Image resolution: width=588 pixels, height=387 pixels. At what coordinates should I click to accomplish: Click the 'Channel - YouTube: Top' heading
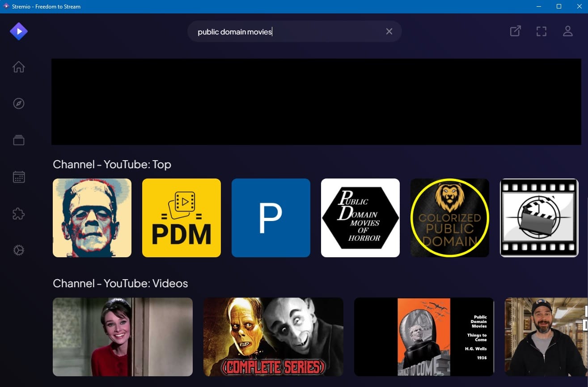click(112, 165)
